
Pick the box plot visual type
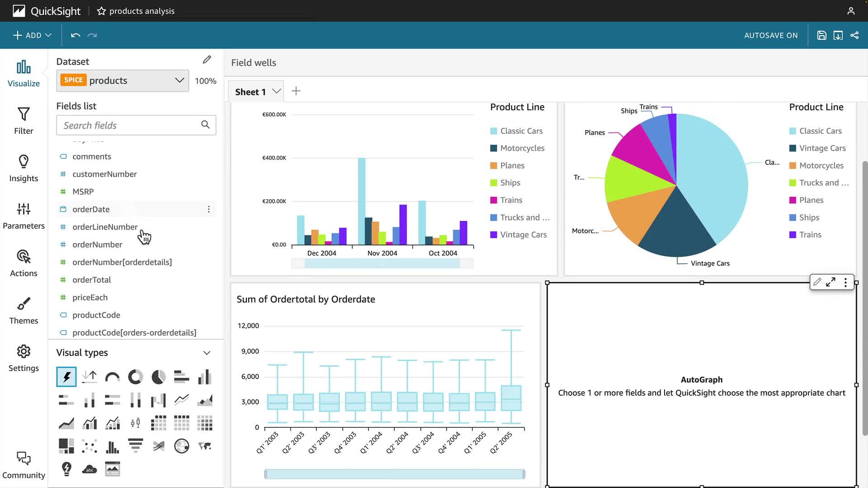point(135,423)
